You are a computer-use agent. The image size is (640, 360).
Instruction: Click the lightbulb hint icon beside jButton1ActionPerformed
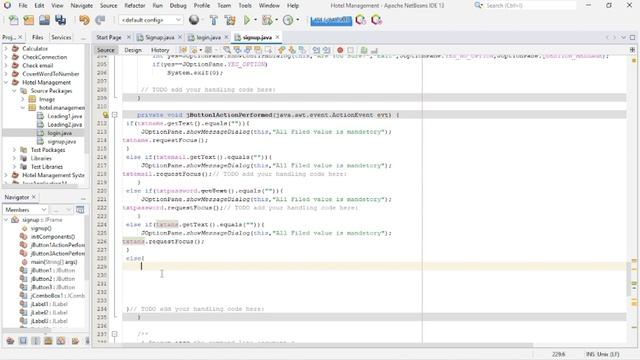coord(105,115)
